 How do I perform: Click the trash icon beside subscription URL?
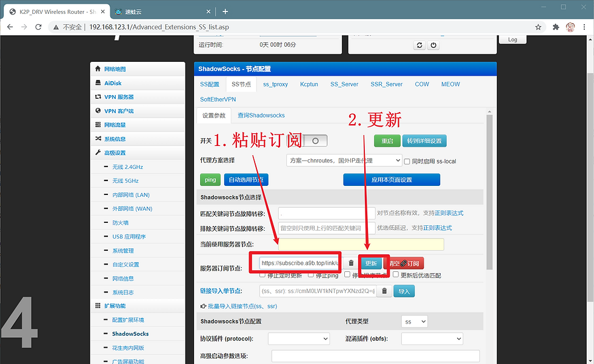351,263
